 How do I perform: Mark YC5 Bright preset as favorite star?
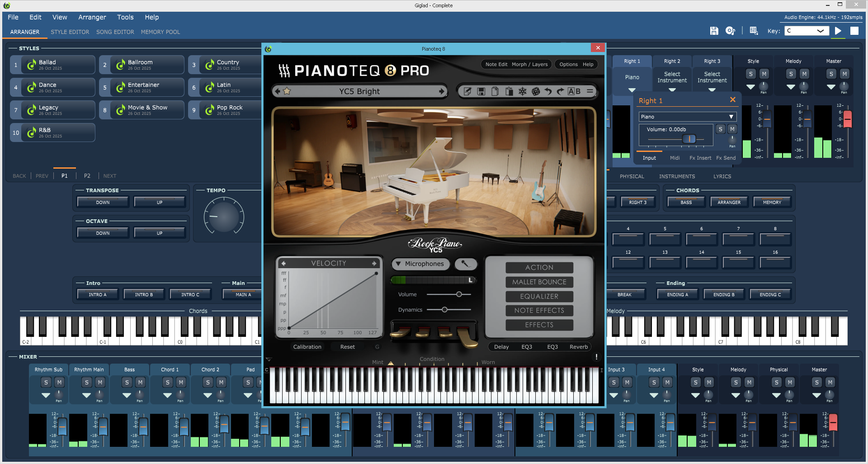pyautogui.click(x=287, y=91)
